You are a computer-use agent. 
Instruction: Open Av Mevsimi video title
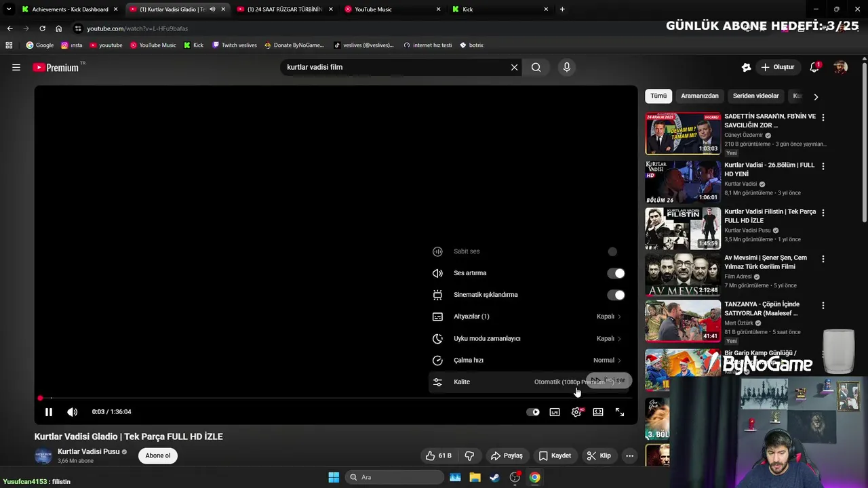point(766,262)
